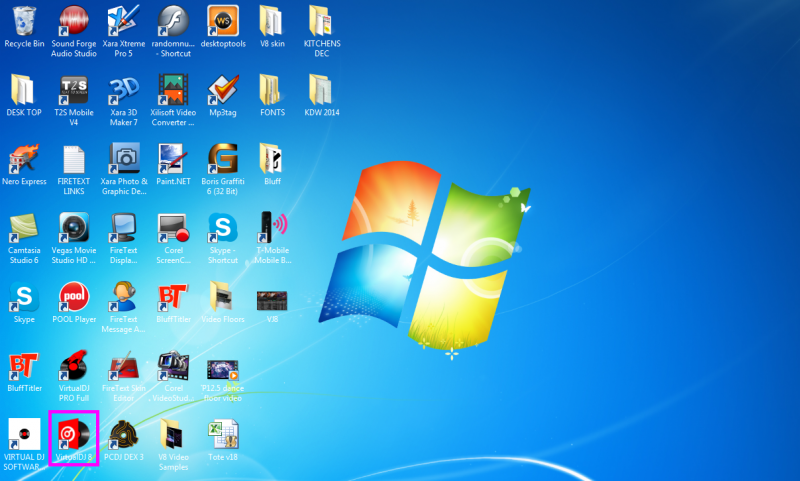Select VIRTUAL DJ SOFTWARE shortcut icon
The image size is (800, 481).
click(24, 435)
